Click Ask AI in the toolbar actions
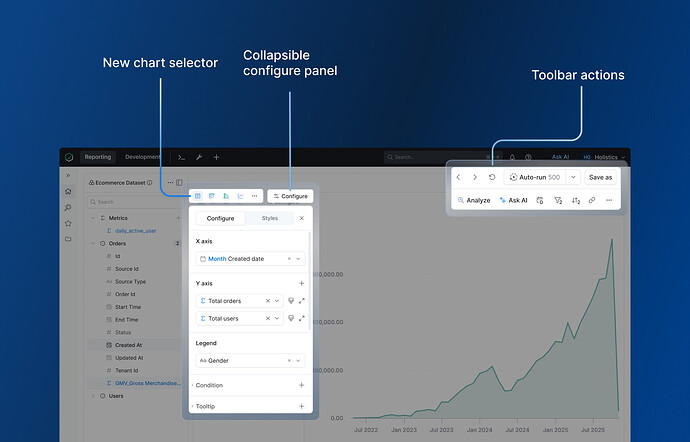Viewport: 690px width, 442px height. point(512,200)
